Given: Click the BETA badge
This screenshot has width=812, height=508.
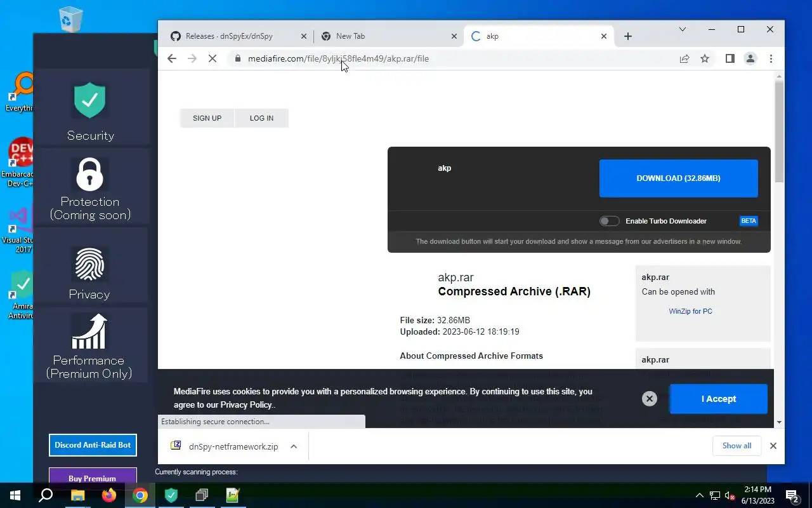Looking at the screenshot, I should (x=749, y=221).
